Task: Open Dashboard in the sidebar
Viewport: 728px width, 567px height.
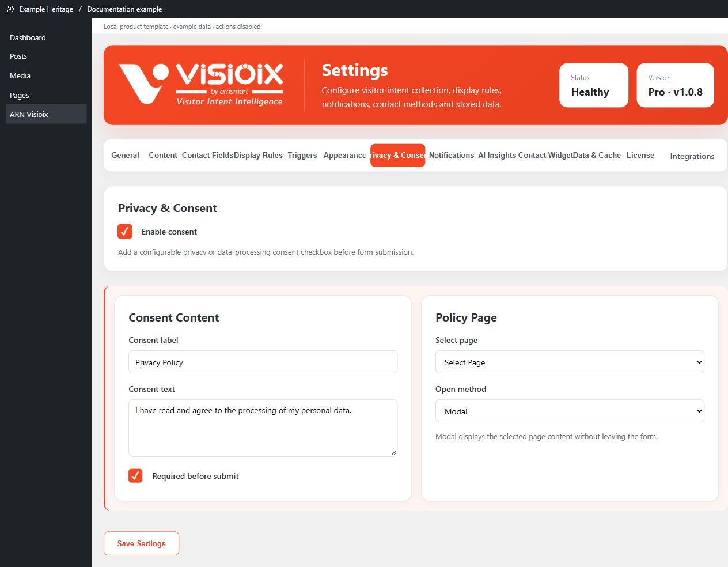Action: 28,37
